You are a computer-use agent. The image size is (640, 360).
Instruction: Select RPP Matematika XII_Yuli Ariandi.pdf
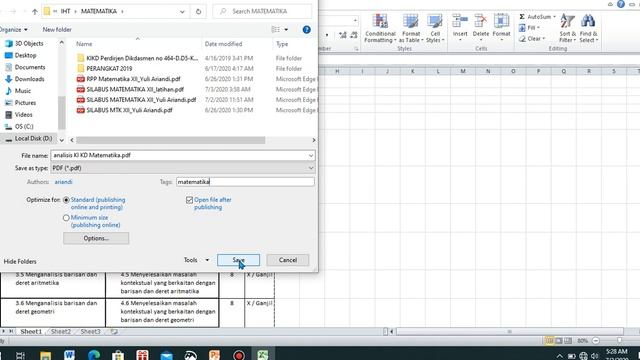click(133, 79)
